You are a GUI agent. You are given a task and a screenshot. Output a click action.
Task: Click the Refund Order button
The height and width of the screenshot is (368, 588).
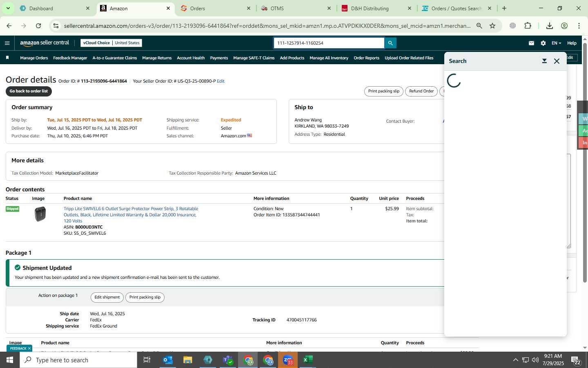click(421, 91)
